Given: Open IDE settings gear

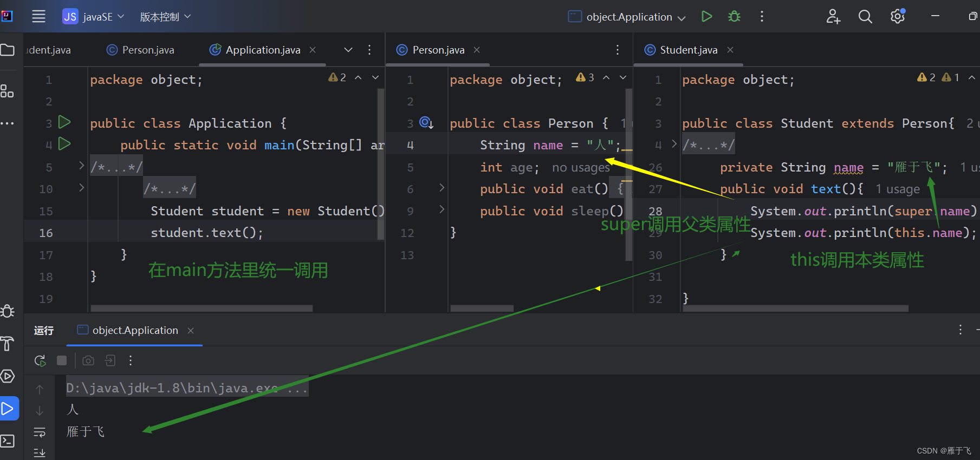Looking at the screenshot, I should (x=898, y=17).
